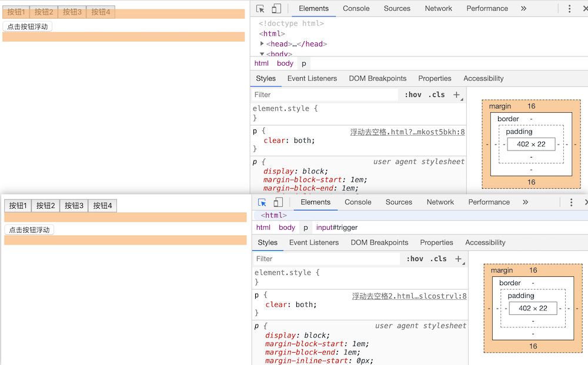The width and height of the screenshot is (588, 365).
Task: Click 按钮2 in the bottom page preview
Action: pos(45,206)
